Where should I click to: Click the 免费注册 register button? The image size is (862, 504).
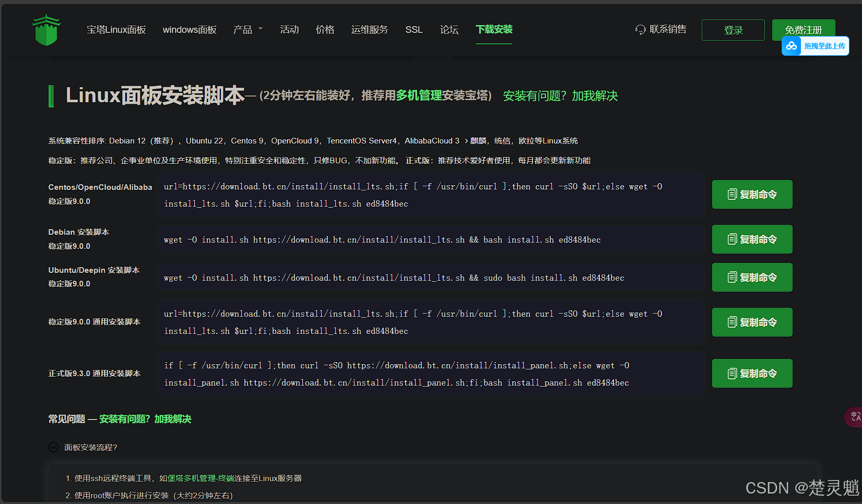[804, 29]
